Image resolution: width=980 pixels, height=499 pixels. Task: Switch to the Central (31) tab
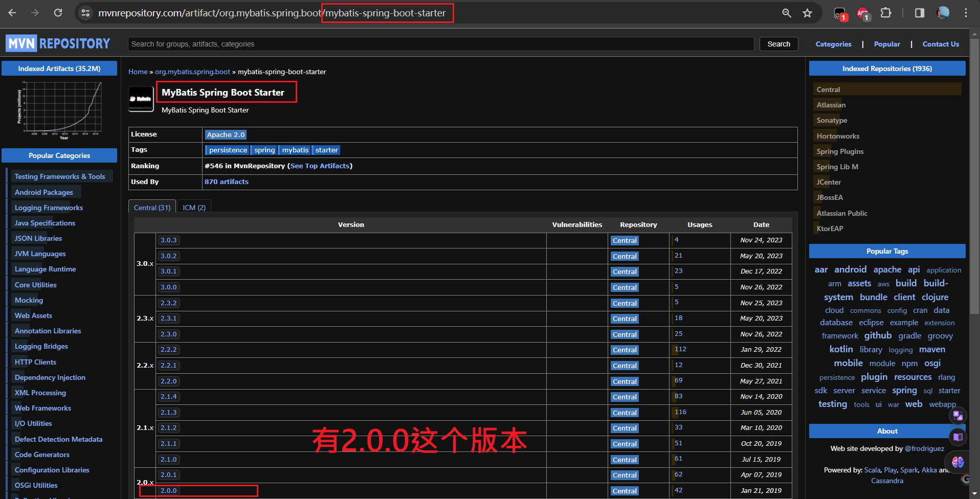click(x=152, y=207)
